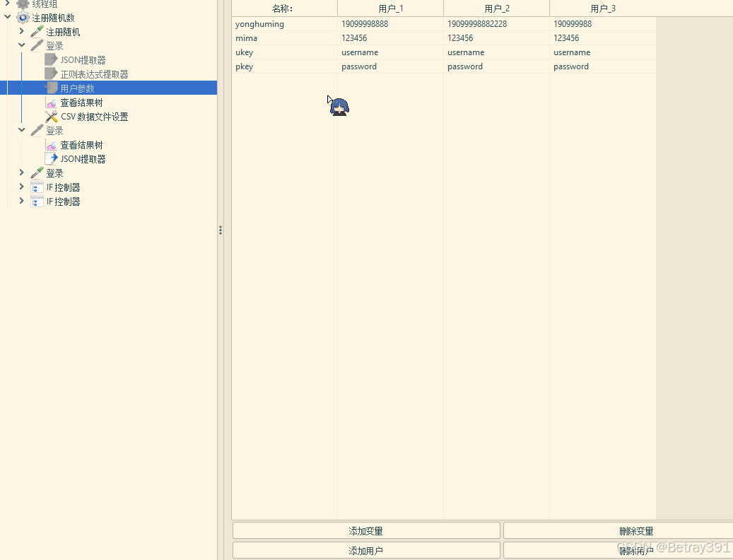Click username in the 用户_3 column
Viewport: 733px width, 560px height.
tap(602, 52)
